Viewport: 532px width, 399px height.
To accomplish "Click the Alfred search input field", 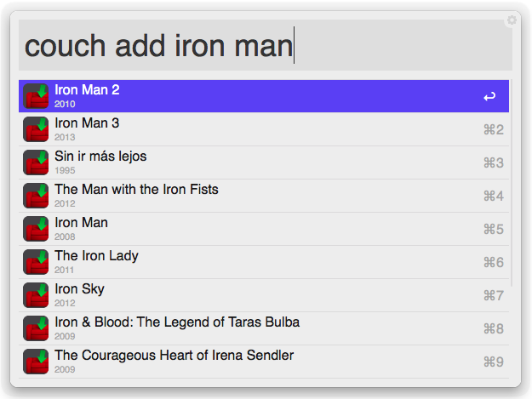I will coord(264,45).
